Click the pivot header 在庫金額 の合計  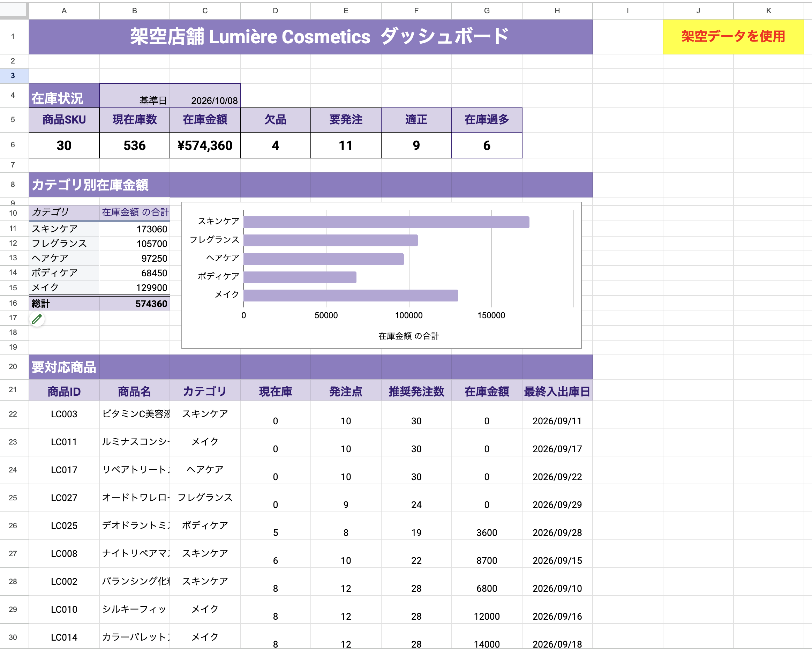(x=134, y=212)
